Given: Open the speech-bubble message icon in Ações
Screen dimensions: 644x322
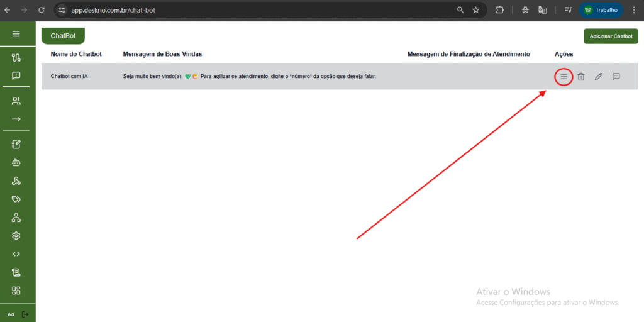Looking at the screenshot, I should click(x=616, y=77).
